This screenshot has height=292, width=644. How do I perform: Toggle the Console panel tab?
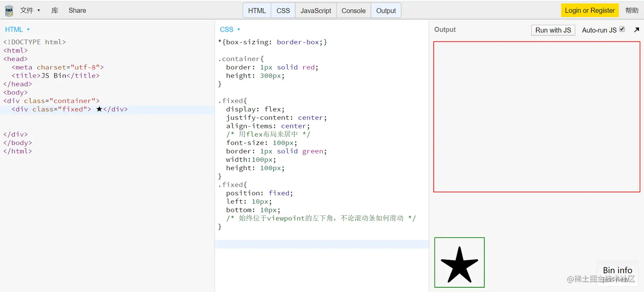[x=354, y=11]
